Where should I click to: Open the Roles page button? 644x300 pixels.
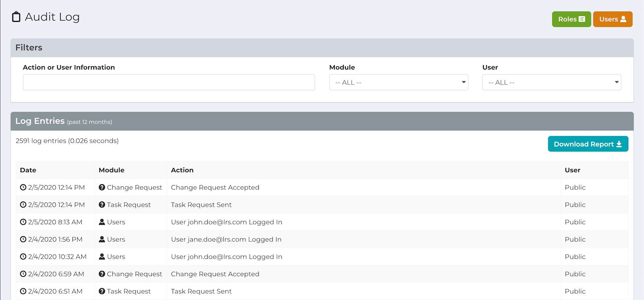571,19
